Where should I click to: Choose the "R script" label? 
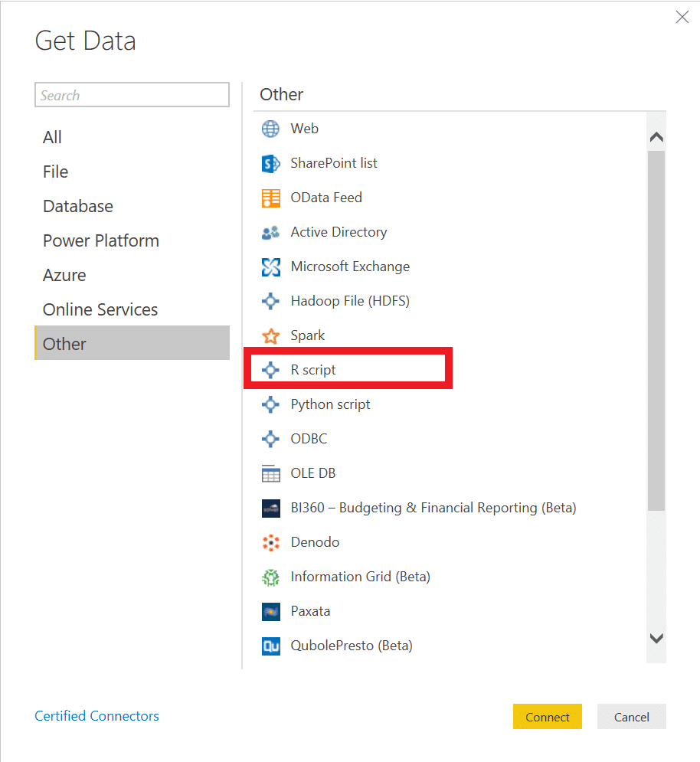click(x=313, y=371)
